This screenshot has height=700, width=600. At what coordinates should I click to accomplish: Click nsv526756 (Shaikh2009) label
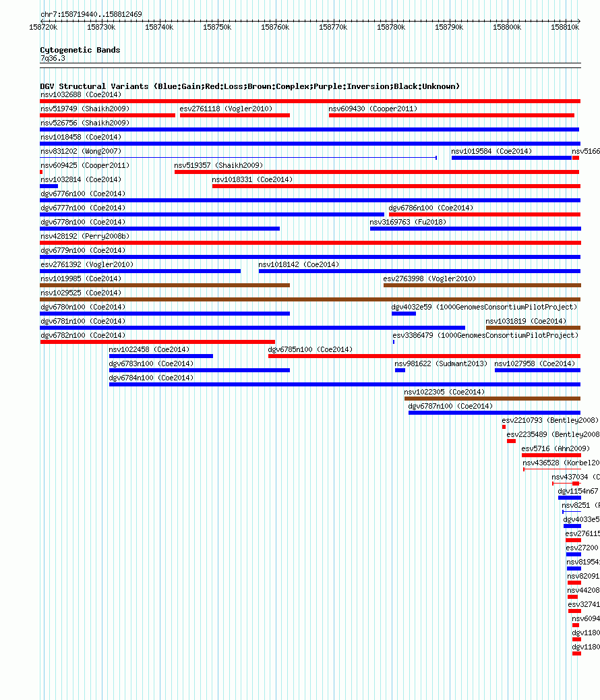[x=85, y=123]
